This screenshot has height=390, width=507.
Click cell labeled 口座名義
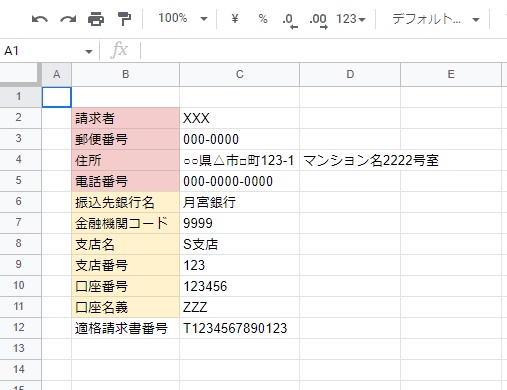coord(125,307)
